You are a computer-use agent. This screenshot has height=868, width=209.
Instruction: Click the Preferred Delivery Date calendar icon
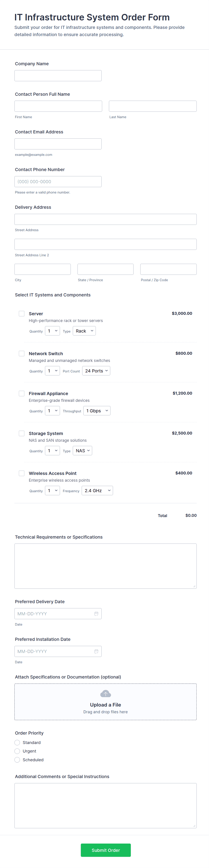96,613
